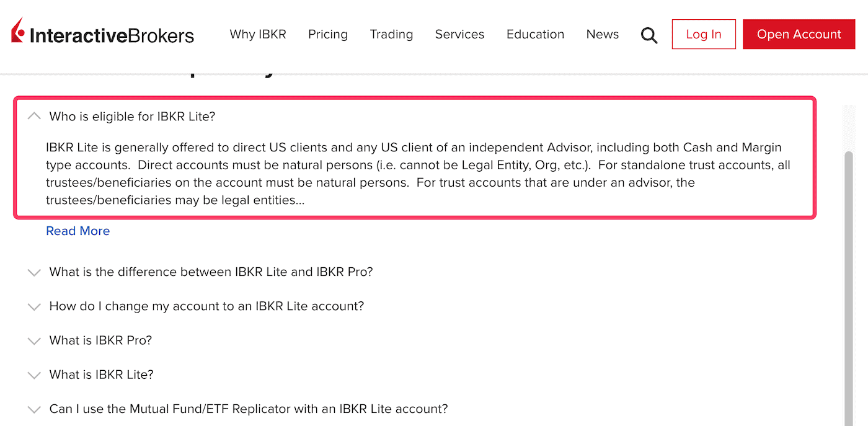Expand 'What is the difference between IBKR Lite and IBKR Pro?'
868x426 pixels.
click(x=211, y=272)
